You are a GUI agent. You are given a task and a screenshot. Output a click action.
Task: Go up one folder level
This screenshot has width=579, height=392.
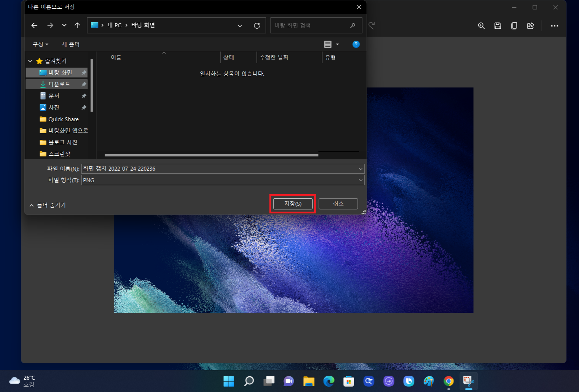(x=77, y=25)
